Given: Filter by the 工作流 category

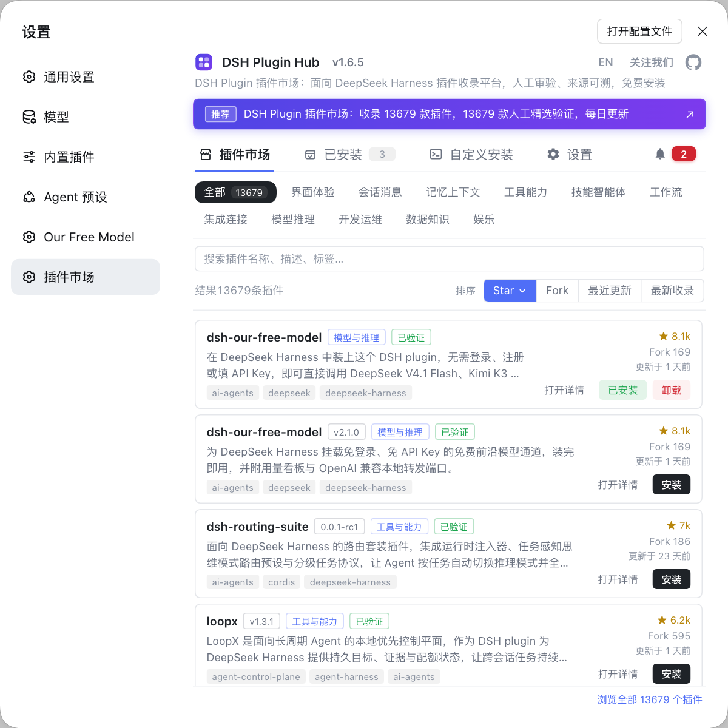Looking at the screenshot, I should click(x=666, y=192).
